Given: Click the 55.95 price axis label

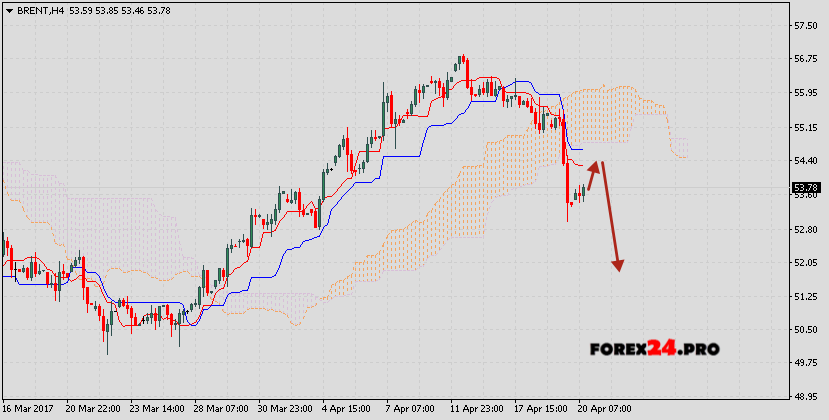Looking at the screenshot, I should tap(806, 93).
